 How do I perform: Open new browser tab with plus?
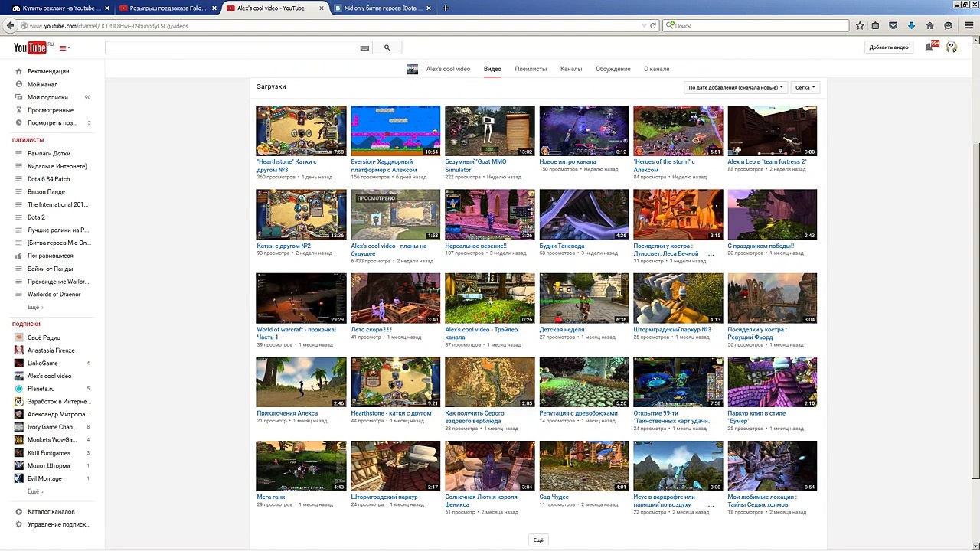point(446,8)
